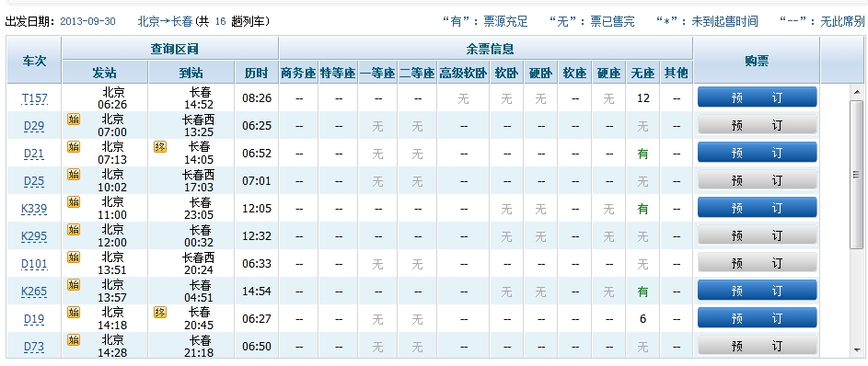
Task: Click duration 14:54 for train K265
Action: click(x=257, y=292)
